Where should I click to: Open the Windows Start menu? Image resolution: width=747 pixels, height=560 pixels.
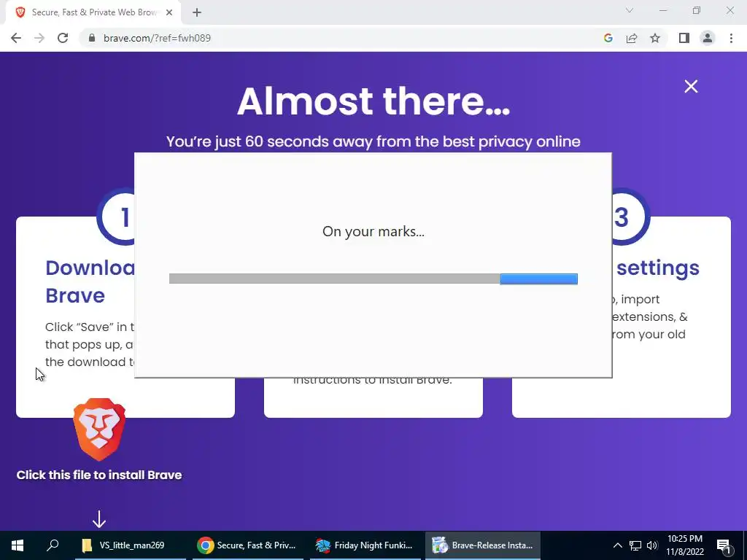click(x=18, y=545)
